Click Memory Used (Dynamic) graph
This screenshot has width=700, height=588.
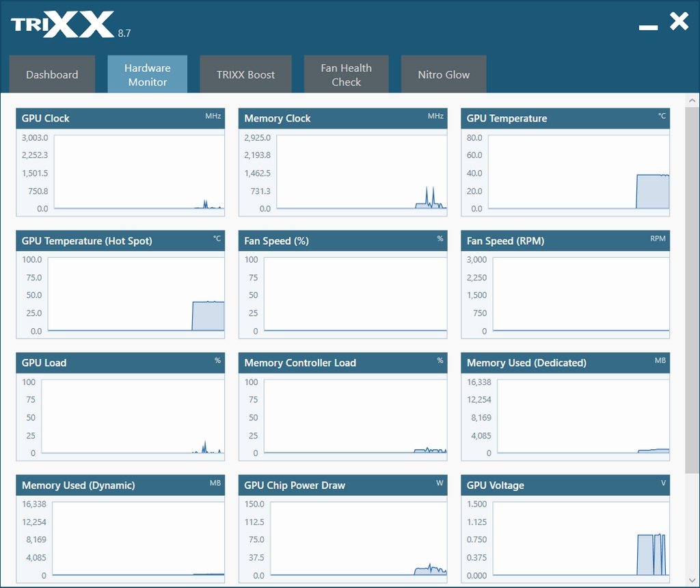(x=138, y=539)
